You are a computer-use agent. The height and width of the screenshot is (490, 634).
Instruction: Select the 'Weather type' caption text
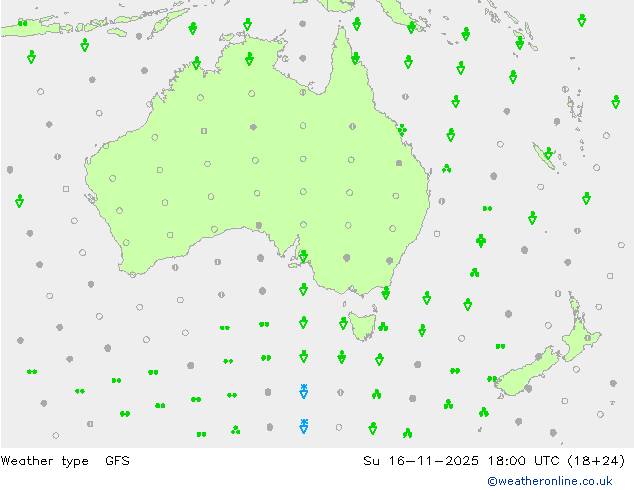(44, 461)
